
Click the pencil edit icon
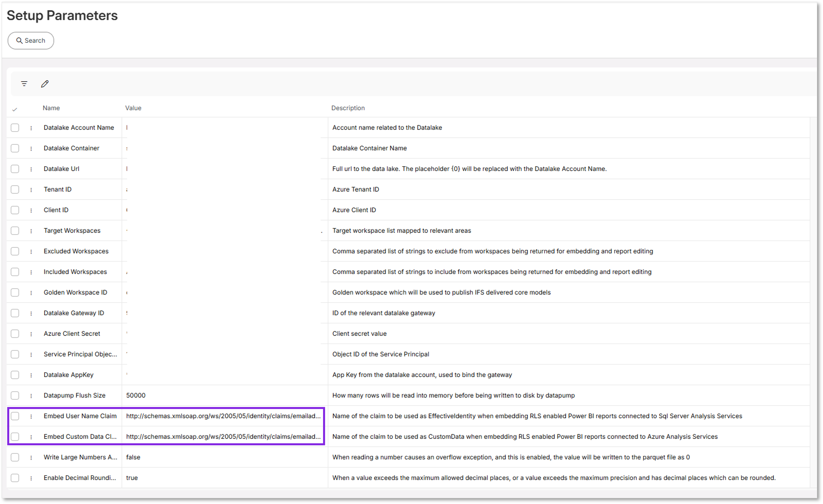tap(45, 84)
